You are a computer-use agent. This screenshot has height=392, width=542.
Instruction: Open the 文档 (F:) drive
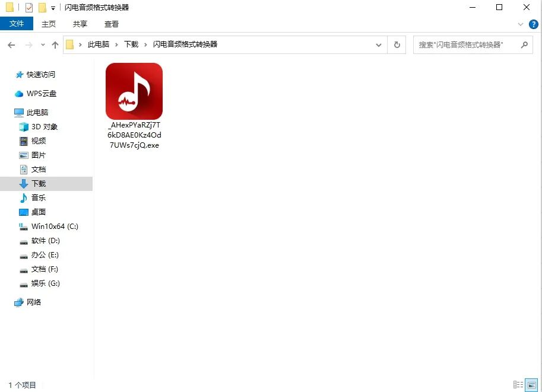45,269
